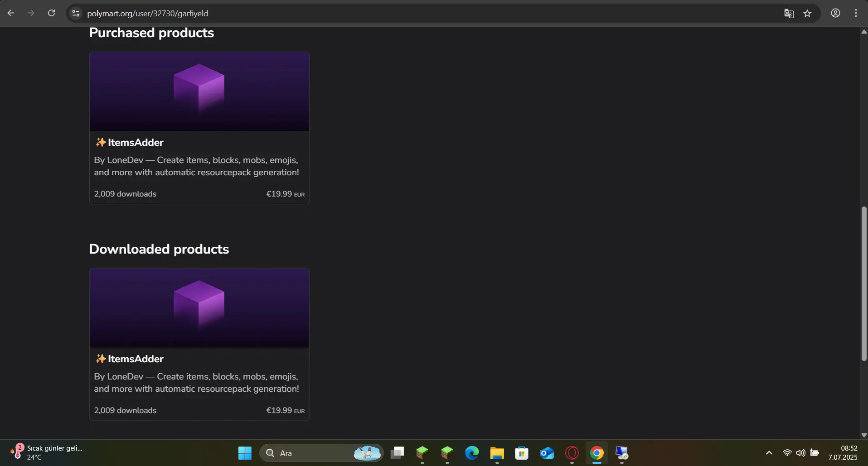Open Outlook from the taskbar

[547, 453]
